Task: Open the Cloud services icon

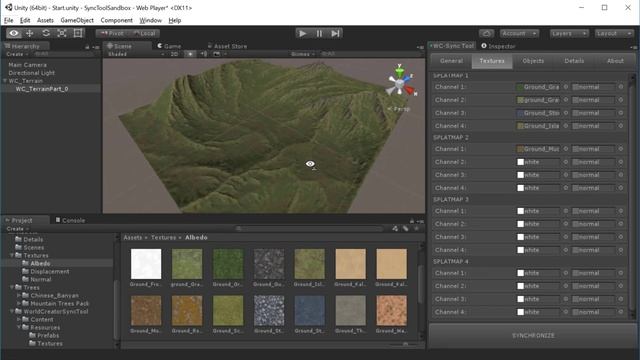Action: click(x=486, y=33)
